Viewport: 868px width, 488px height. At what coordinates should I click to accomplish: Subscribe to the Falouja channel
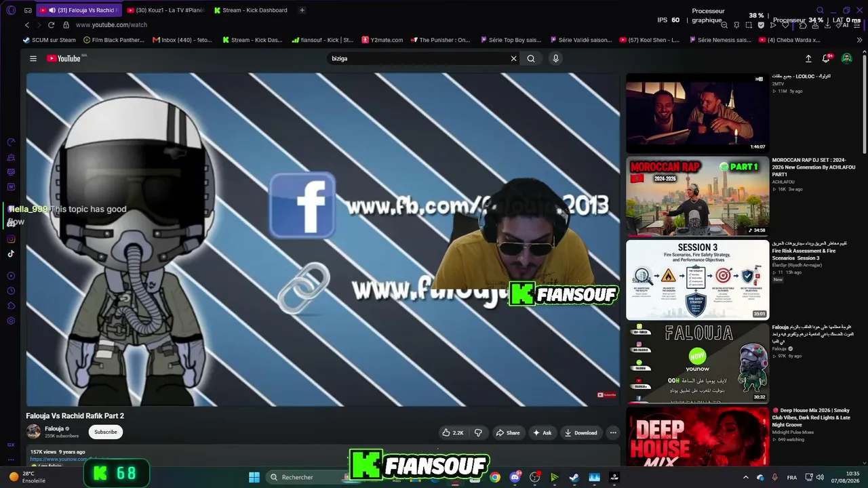coord(105,432)
